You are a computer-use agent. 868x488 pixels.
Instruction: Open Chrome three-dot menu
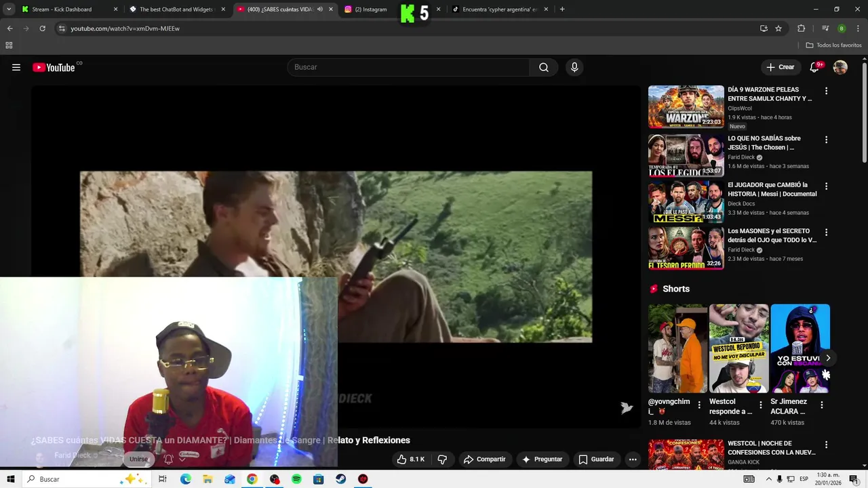point(857,28)
